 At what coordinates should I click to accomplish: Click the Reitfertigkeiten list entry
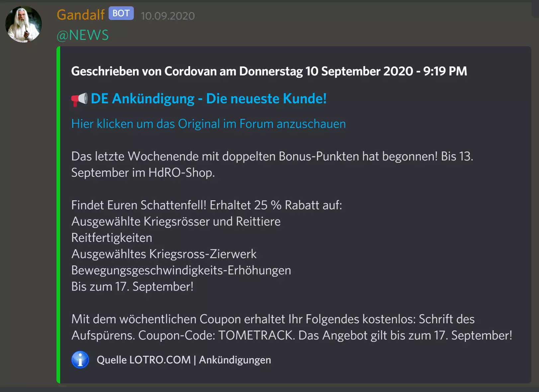112,238
